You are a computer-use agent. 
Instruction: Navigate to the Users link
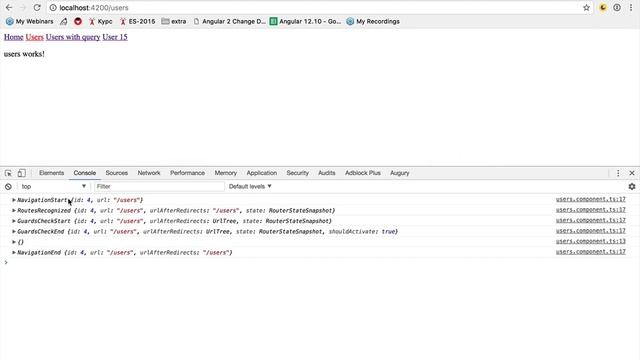[34, 37]
